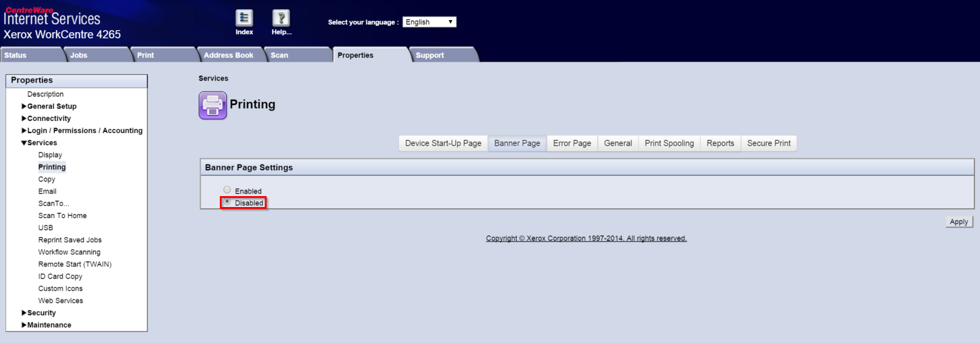Click the Apply button

[x=959, y=222]
